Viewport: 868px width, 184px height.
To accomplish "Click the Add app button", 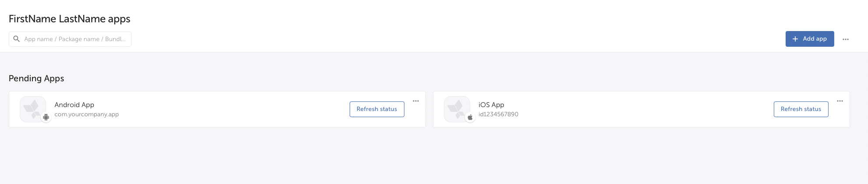I will (810, 39).
